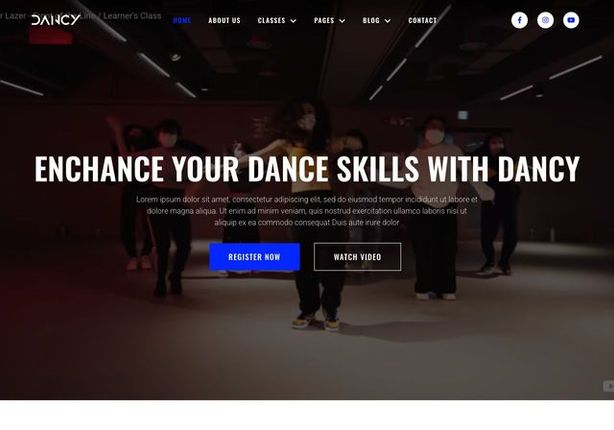
Task: Open the YouTube social icon
Action: coord(571,20)
